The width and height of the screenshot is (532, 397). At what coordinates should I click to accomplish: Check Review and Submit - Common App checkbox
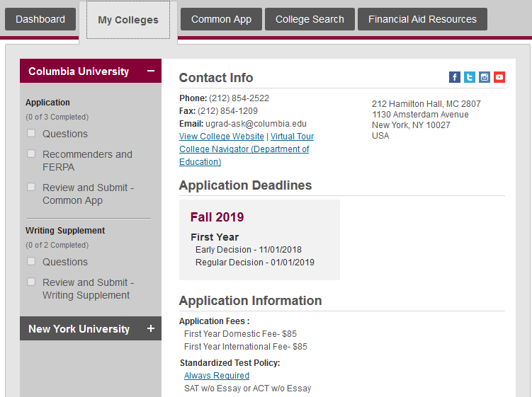pyautogui.click(x=31, y=187)
